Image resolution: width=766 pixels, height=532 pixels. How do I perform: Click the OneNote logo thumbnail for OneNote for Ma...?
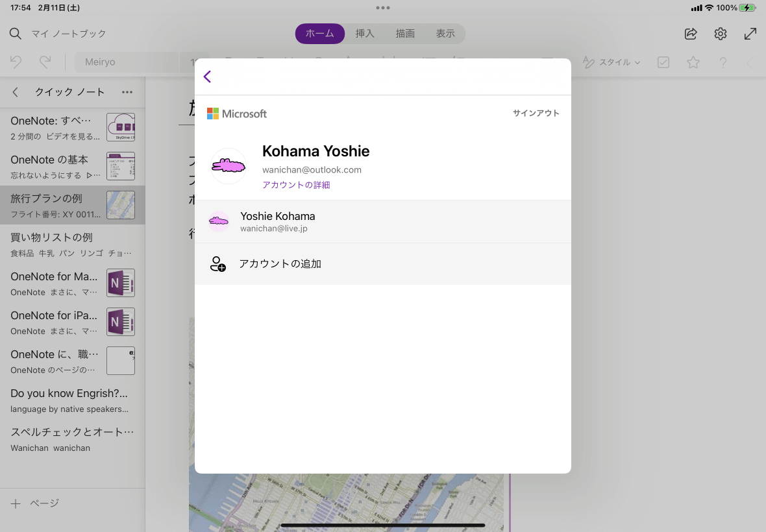(x=121, y=283)
